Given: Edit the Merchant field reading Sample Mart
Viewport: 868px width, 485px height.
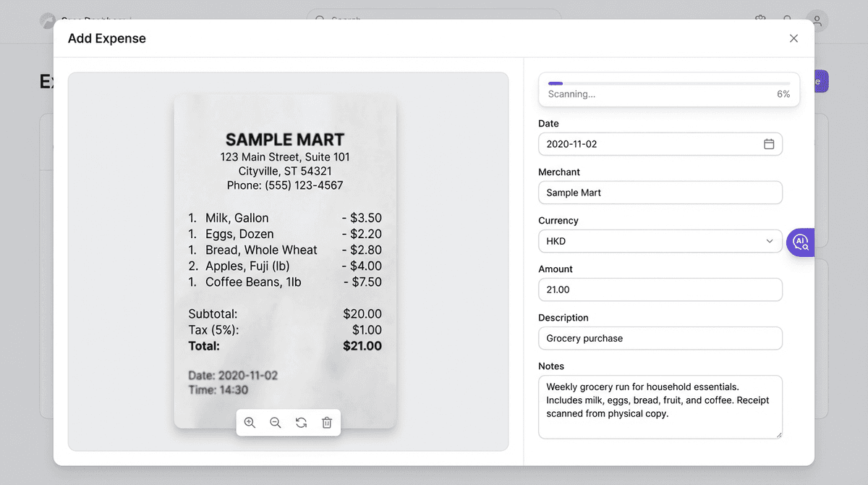Looking at the screenshot, I should pyautogui.click(x=660, y=193).
